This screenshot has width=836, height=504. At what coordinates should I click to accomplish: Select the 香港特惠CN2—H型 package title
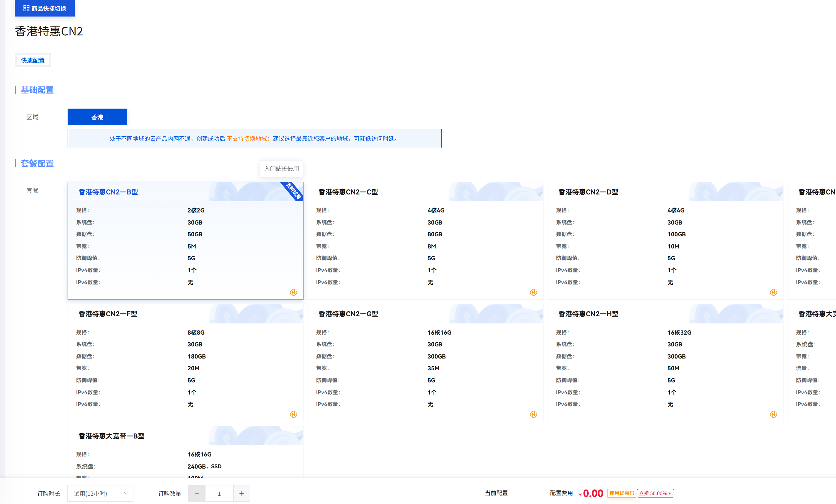coord(588,314)
